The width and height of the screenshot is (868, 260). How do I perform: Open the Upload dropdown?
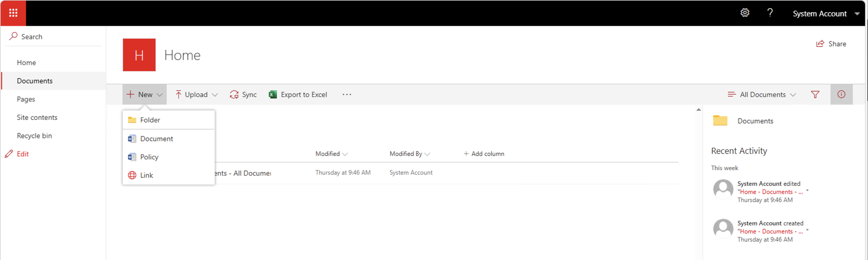197,95
